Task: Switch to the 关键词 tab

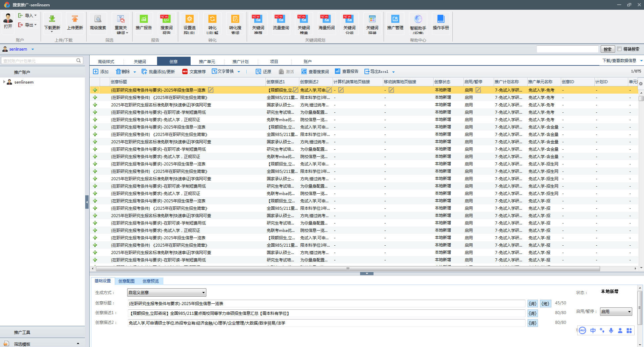Action: (140, 61)
